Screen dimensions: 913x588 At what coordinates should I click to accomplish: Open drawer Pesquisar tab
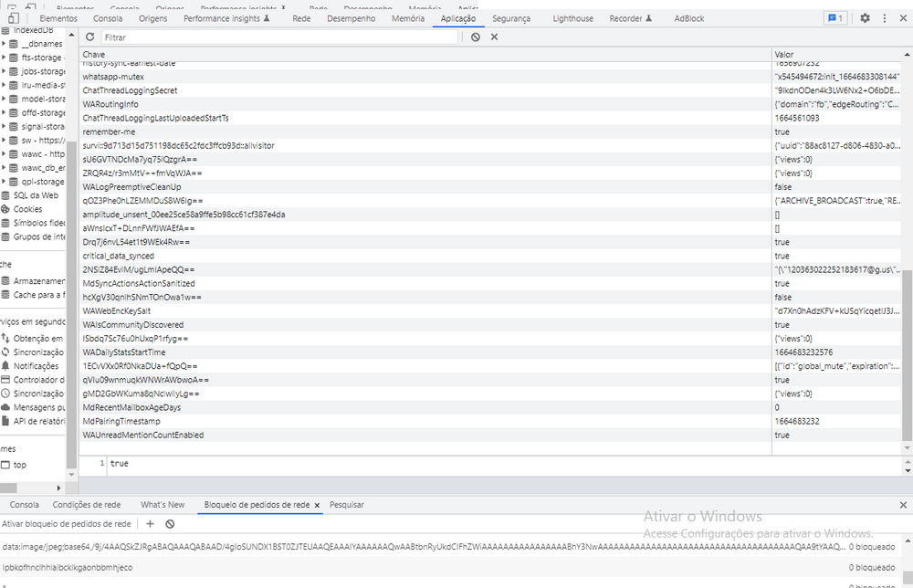(x=346, y=505)
